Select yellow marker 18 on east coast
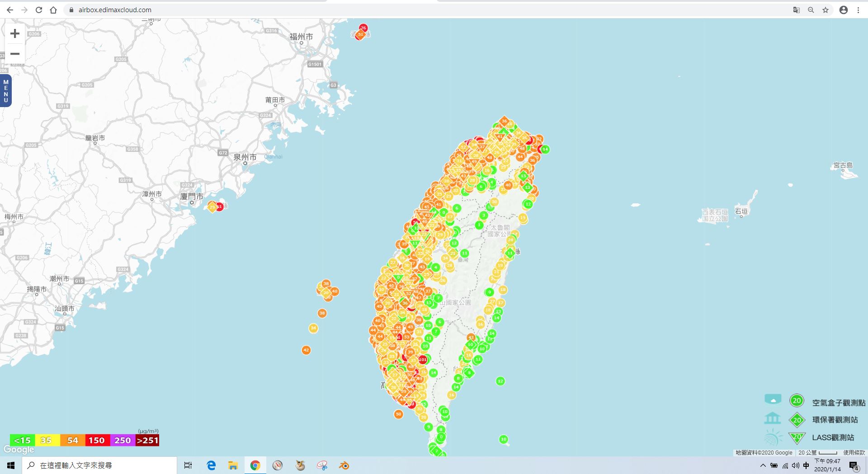The height and width of the screenshot is (474, 868). [x=503, y=290]
